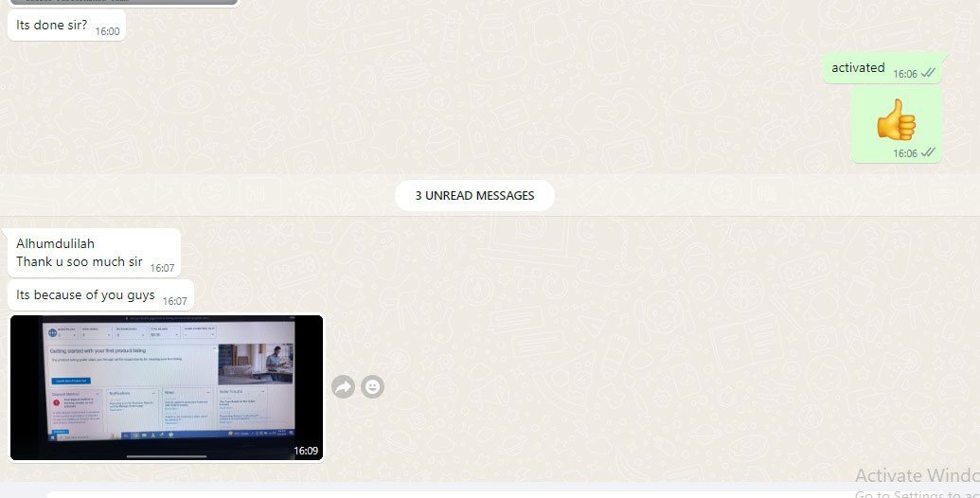This screenshot has width=980, height=498.
Task: Click the forward arrow beside the image
Action: (343, 386)
